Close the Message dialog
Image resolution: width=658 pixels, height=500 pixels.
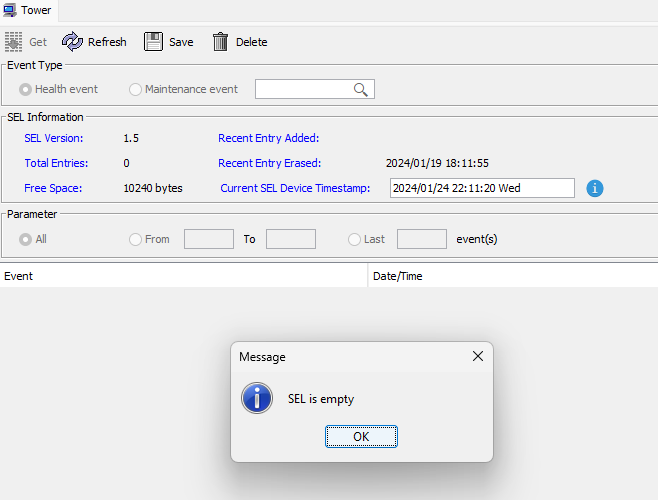(478, 356)
